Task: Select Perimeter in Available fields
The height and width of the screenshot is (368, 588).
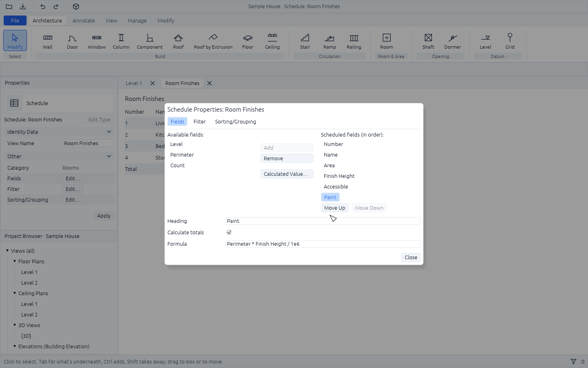Action: click(x=182, y=155)
